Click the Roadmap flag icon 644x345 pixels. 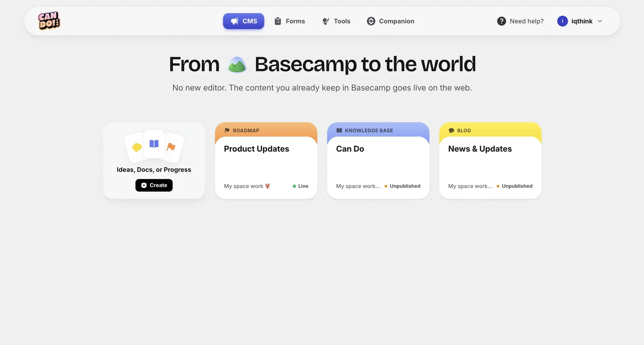(x=227, y=130)
